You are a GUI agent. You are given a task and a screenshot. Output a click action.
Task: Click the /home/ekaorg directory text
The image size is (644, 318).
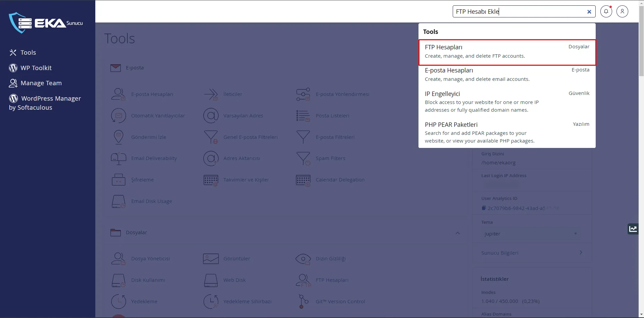[498, 163]
